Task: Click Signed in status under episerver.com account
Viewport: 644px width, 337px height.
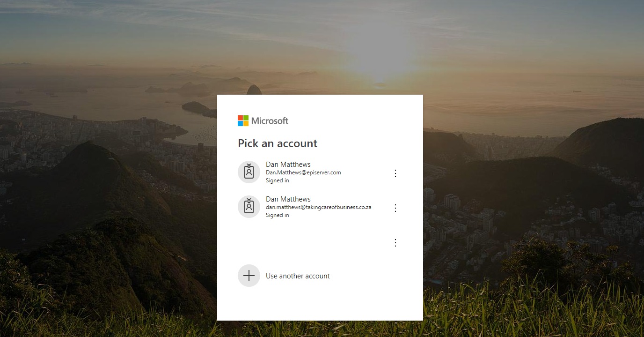Action: 278,180
